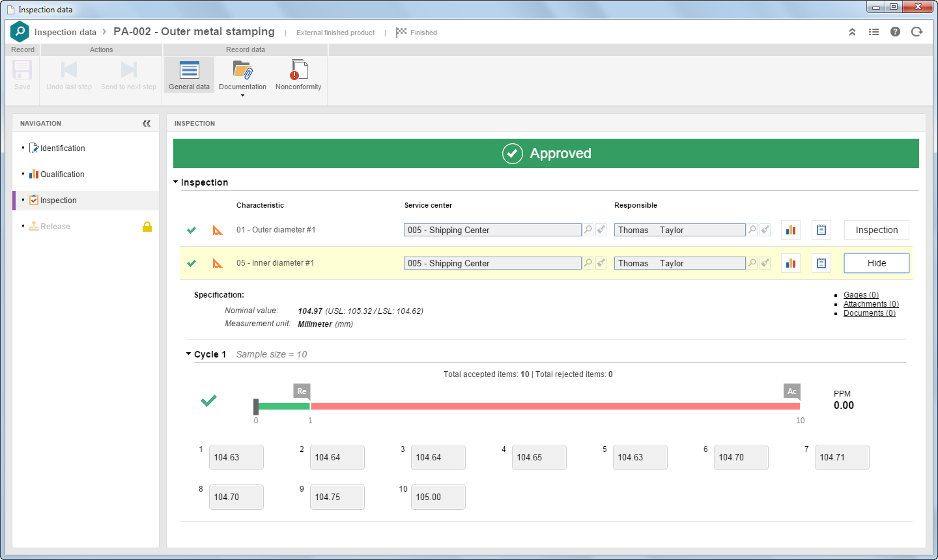Image resolution: width=938 pixels, height=560 pixels.
Task: Open the Attachments (0) link
Action: [x=871, y=304]
